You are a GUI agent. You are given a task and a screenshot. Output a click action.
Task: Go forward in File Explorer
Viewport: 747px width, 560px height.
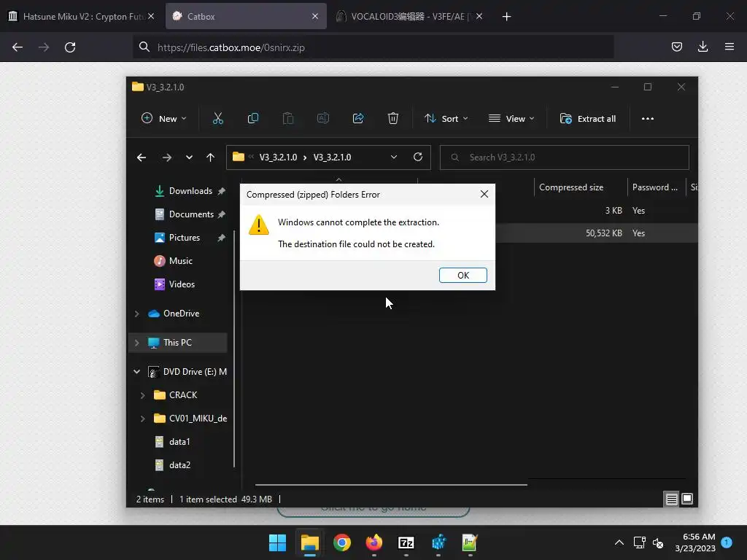coord(167,157)
